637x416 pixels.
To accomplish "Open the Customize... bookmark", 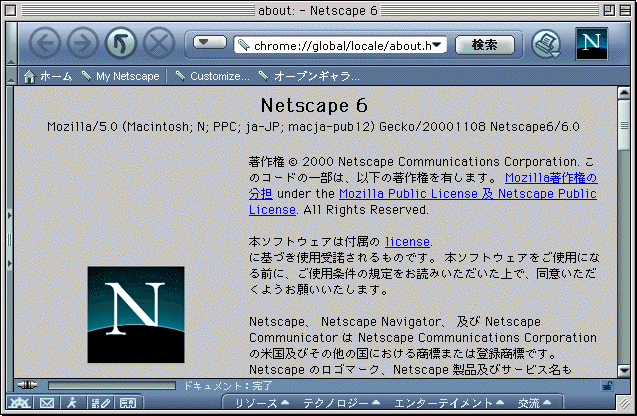I will click(x=212, y=76).
